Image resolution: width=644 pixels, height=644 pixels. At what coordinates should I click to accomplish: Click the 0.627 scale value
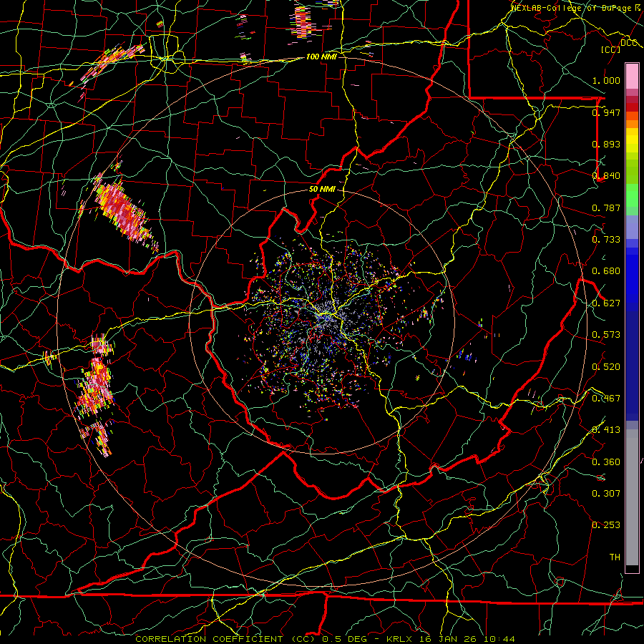tap(606, 303)
